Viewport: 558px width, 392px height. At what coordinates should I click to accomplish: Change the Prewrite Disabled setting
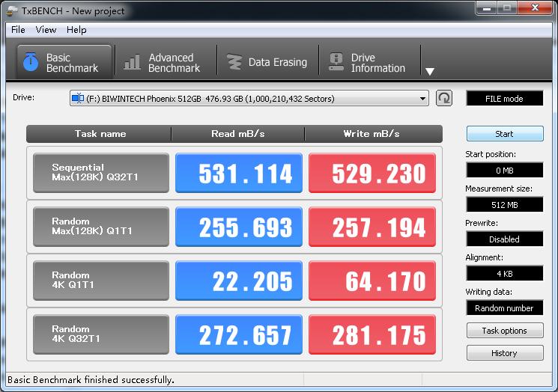(504, 239)
